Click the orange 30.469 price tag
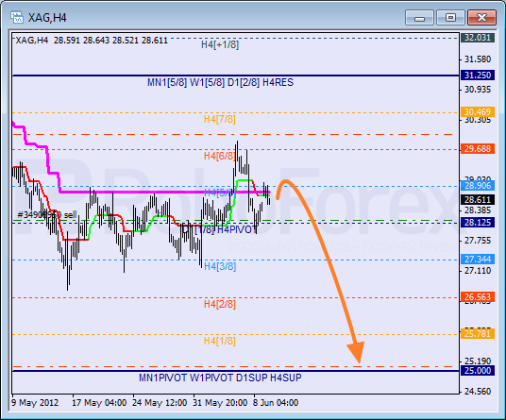This screenshot has width=506, height=420. click(478, 112)
